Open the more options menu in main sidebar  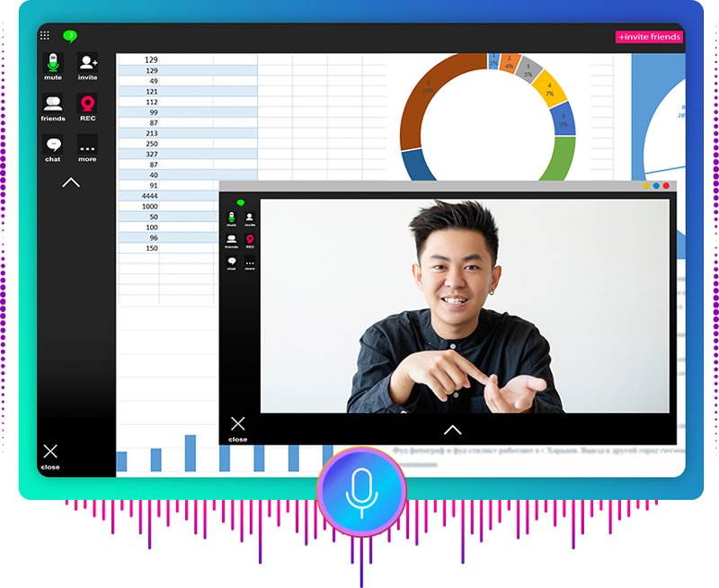coord(87,145)
